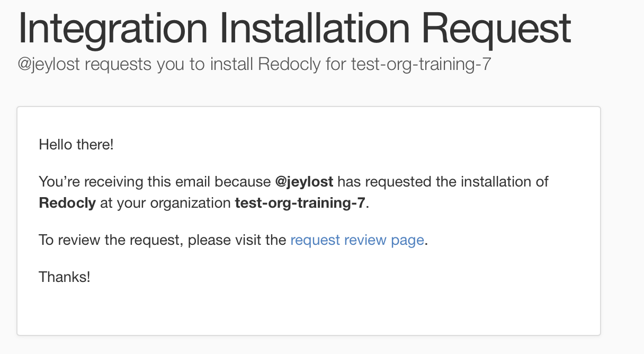Screen dimensions: 644x354
Task: Select the bold @jeylost mention in body
Action: click(305, 182)
